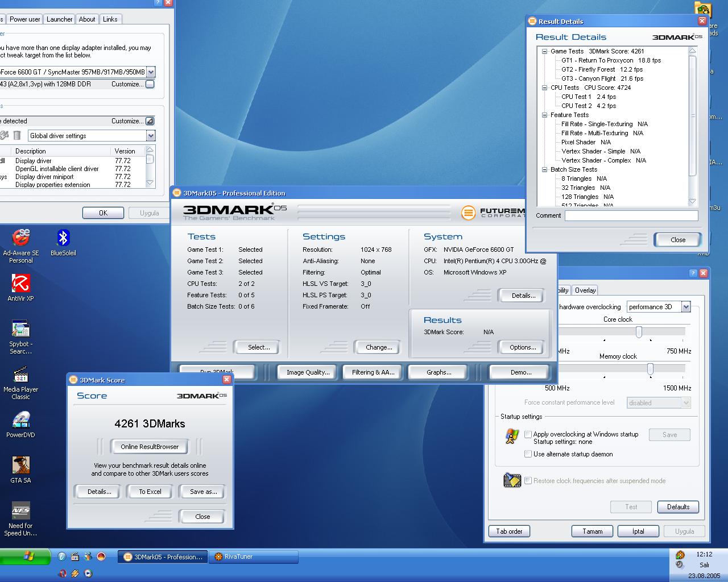
Task: Click the Comment field in Result Details
Action: coord(631,215)
